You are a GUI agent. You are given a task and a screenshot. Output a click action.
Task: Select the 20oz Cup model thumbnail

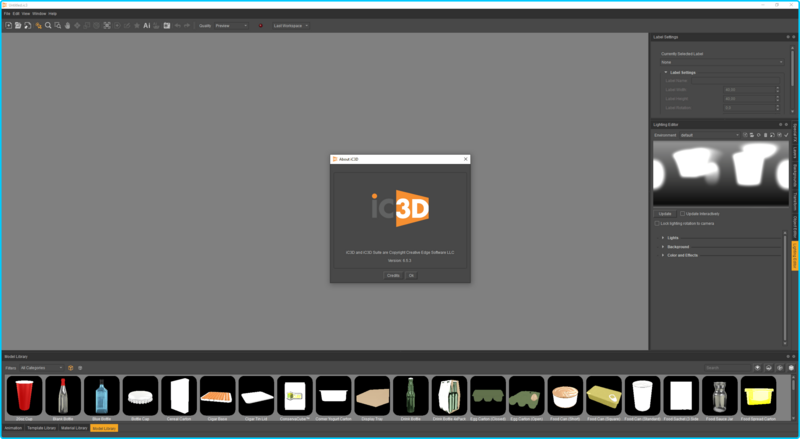click(x=24, y=396)
